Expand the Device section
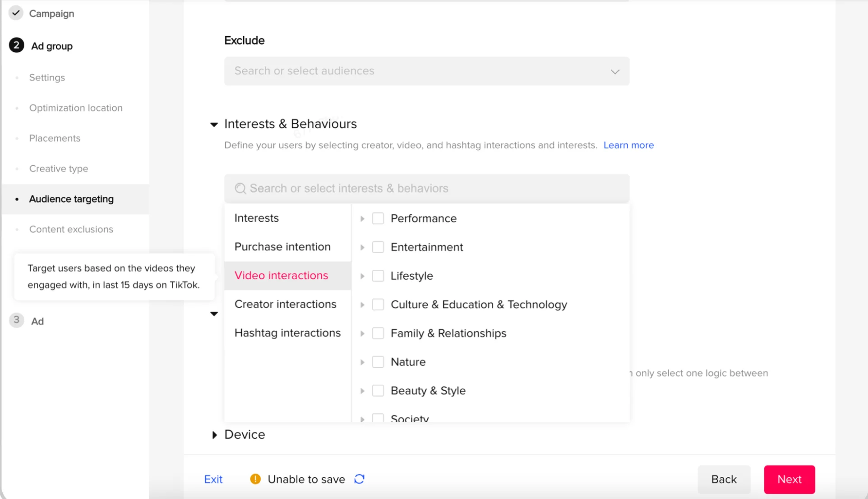The width and height of the screenshot is (868, 499). [x=215, y=434]
